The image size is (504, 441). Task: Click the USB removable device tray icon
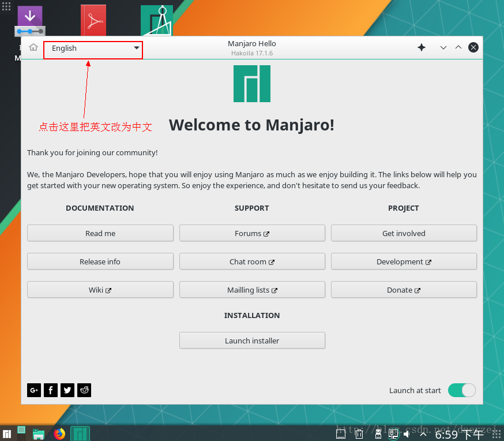[378, 434]
